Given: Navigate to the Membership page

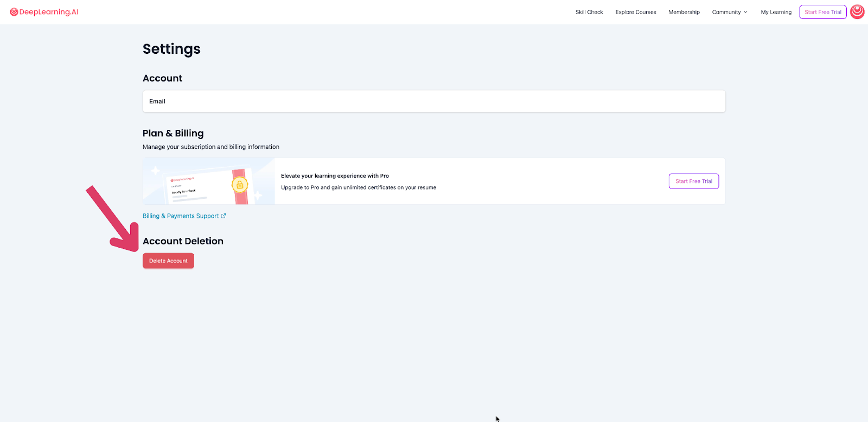Looking at the screenshot, I should coord(684,12).
